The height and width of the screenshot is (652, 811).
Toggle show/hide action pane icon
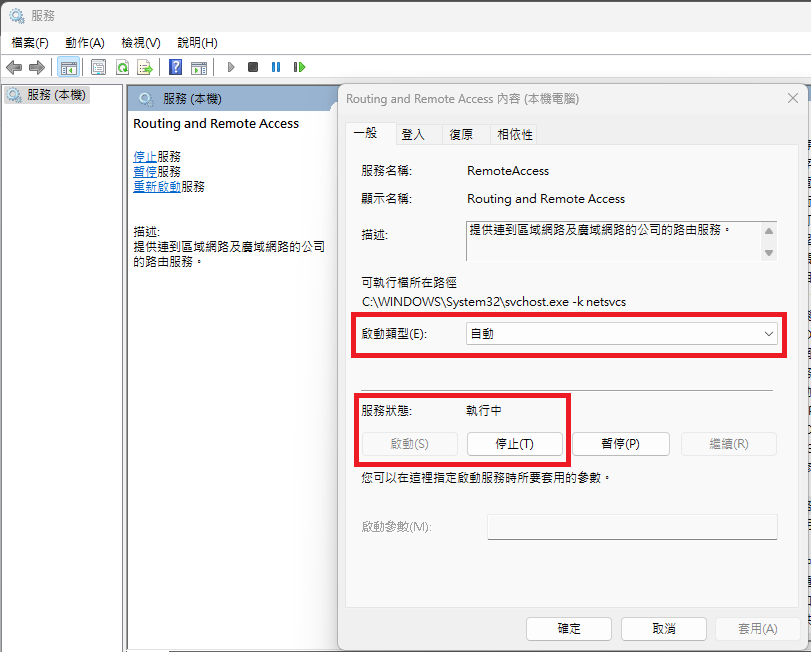(x=199, y=67)
